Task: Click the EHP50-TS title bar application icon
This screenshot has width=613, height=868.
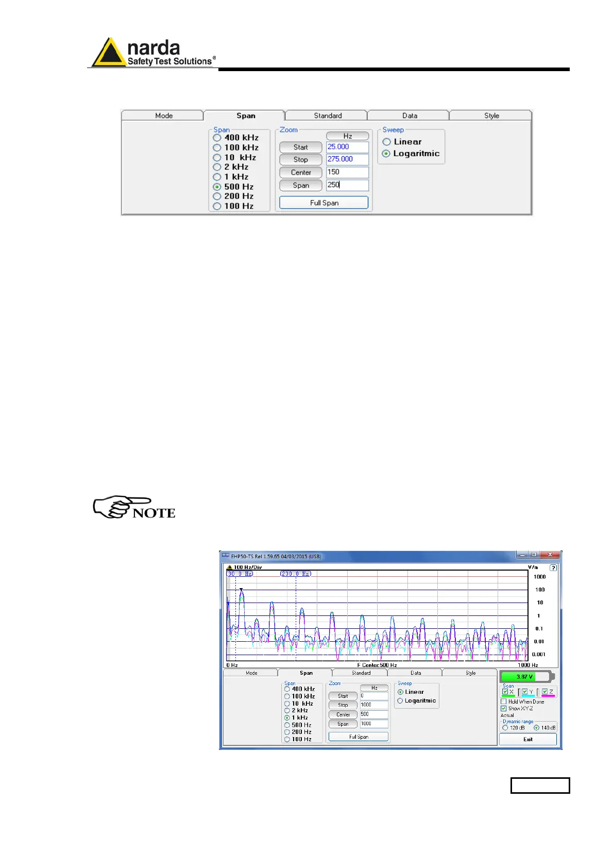Action: point(225,556)
